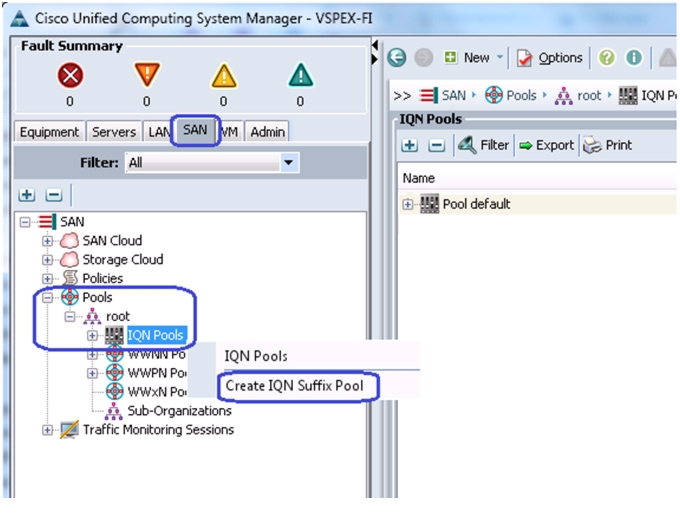This screenshot has height=532, width=680.
Task: Click the SAN root tree item
Action: [72, 222]
